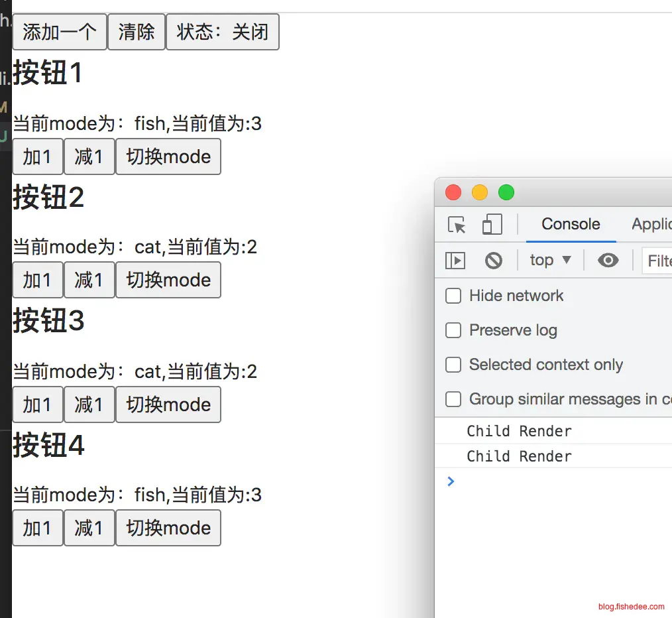The width and height of the screenshot is (672, 618).
Task: Click the inspect element picker icon
Action: (x=457, y=225)
